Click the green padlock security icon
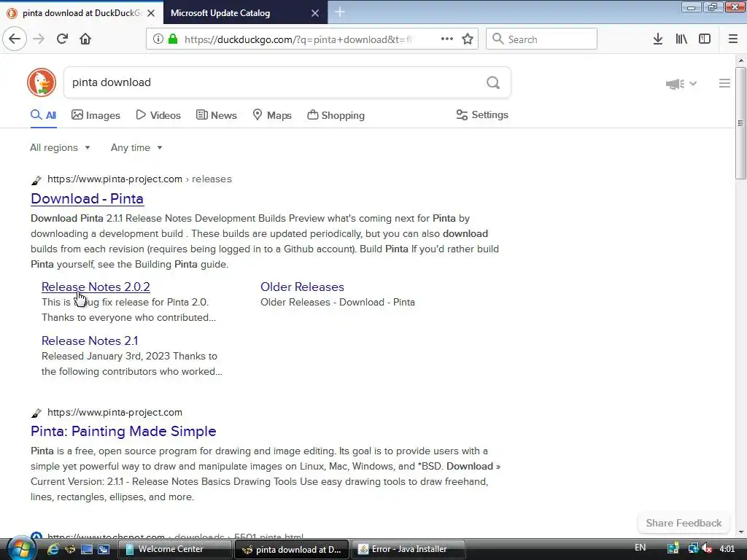Viewport: 747px width, 560px height. (x=173, y=39)
